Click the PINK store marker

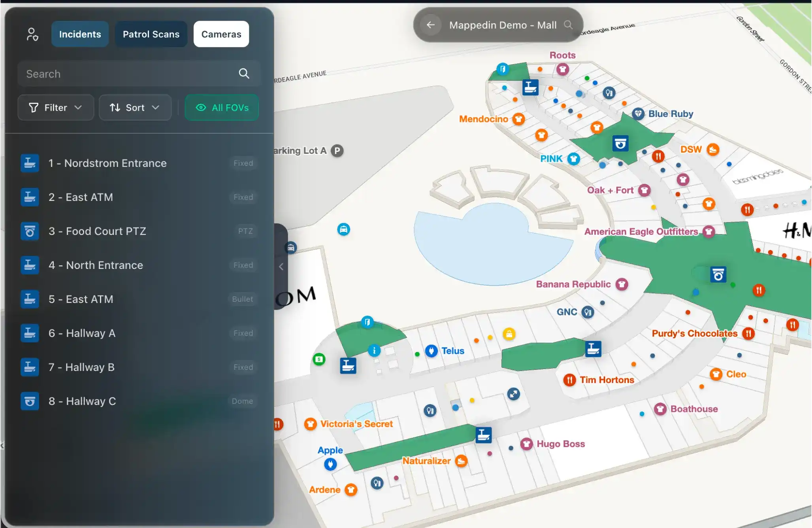[573, 159]
